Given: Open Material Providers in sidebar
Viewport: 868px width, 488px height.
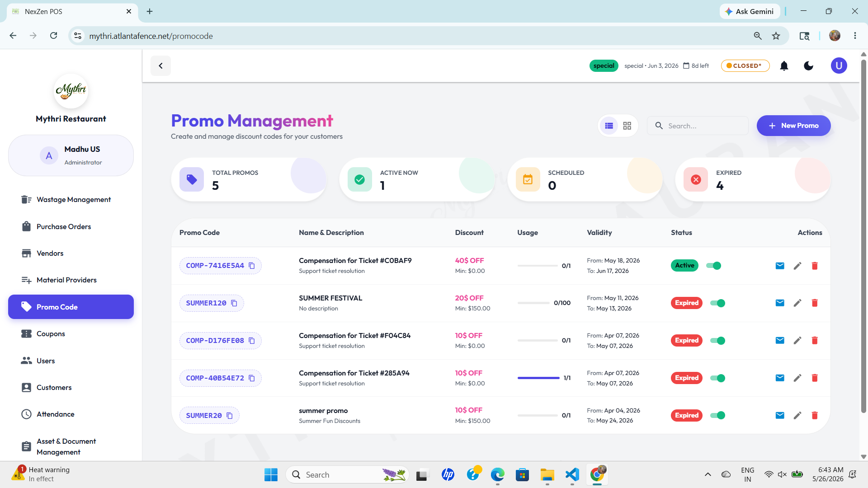Looking at the screenshot, I should [x=71, y=280].
